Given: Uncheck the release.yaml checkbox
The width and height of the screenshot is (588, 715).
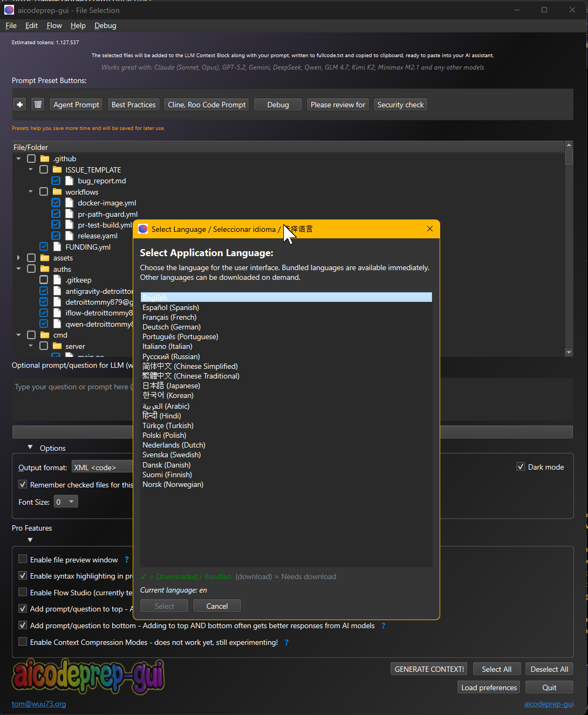Looking at the screenshot, I should [56, 236].
